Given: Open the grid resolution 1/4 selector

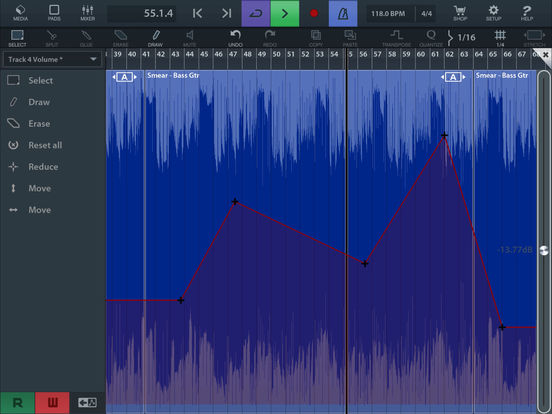Looking at the screenshot, I should (x=500, y=38).
